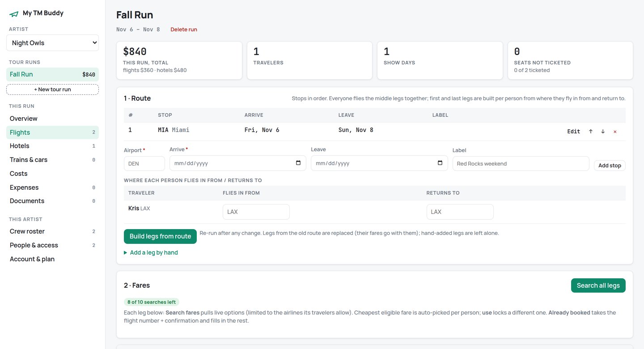The height and width of the screenshot is (349, 644).
Task: Focus the Airport input field
Action: 144,163
